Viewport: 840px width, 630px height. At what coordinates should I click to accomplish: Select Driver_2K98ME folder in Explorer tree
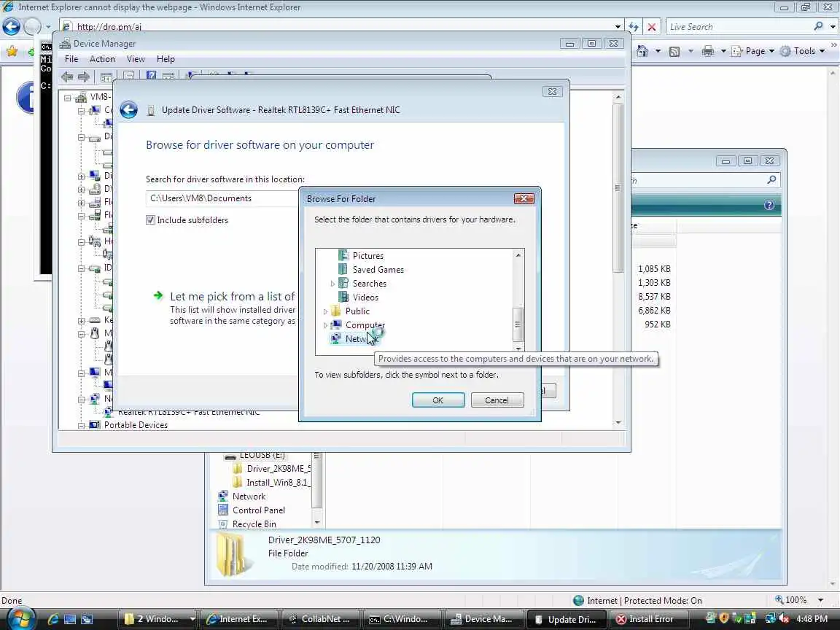(x=278, y=469)
